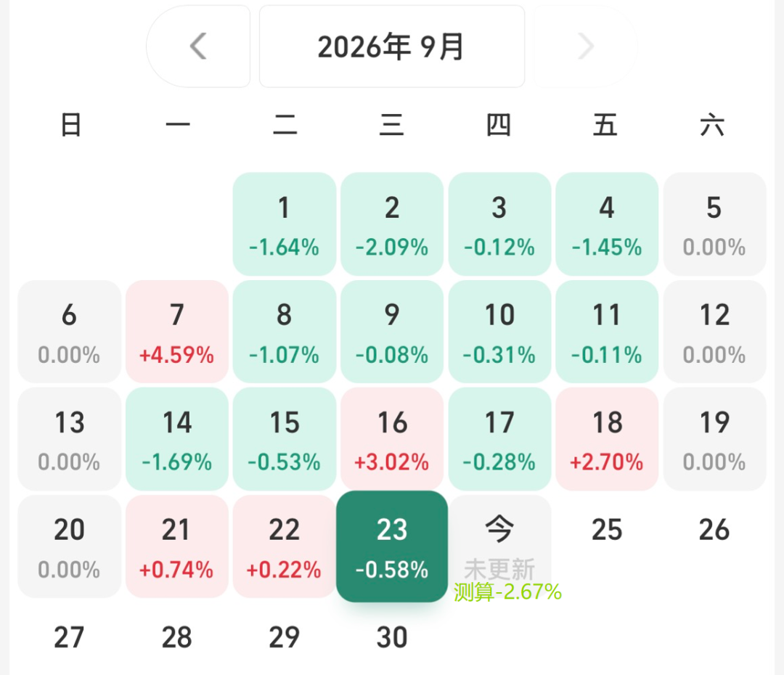
Task: Select today's cell marked 今
Action: click(499, 547)
